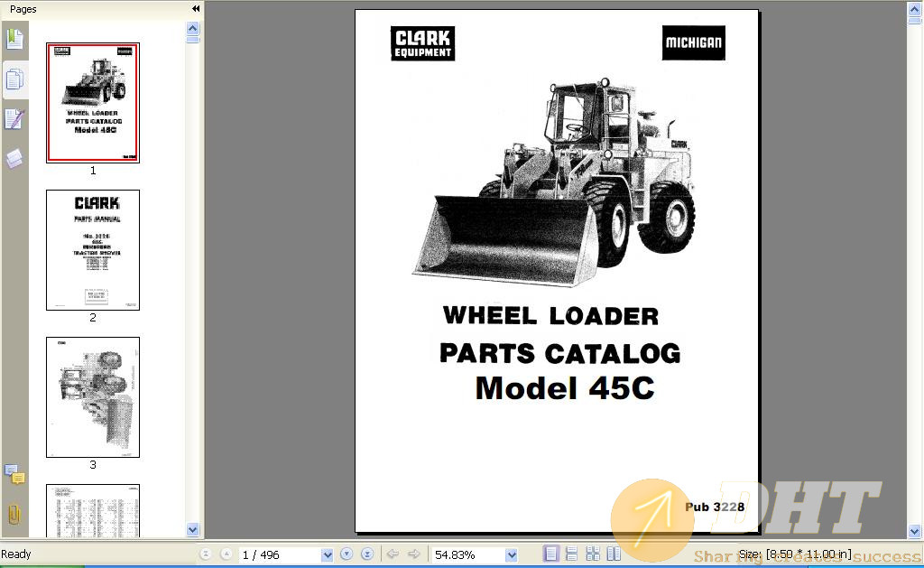Go to the next page
The width and height of the screenshot is (924, 568).
click(346, 554)
